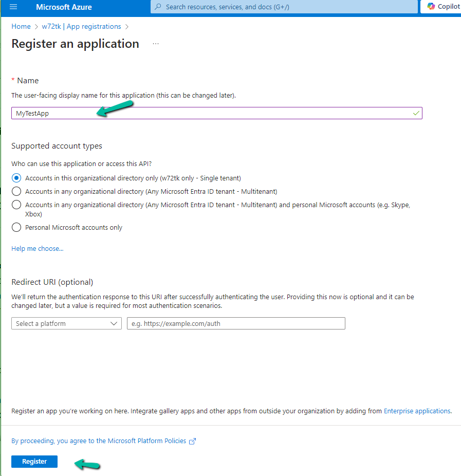The width and height of the screenshot is (461, 476).
Task: Open the ellipsis more options
Action: point(156,44)
